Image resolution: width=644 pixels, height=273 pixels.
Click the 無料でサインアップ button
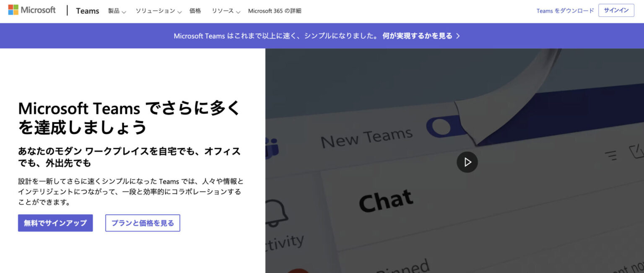click(x=55, y=223)
